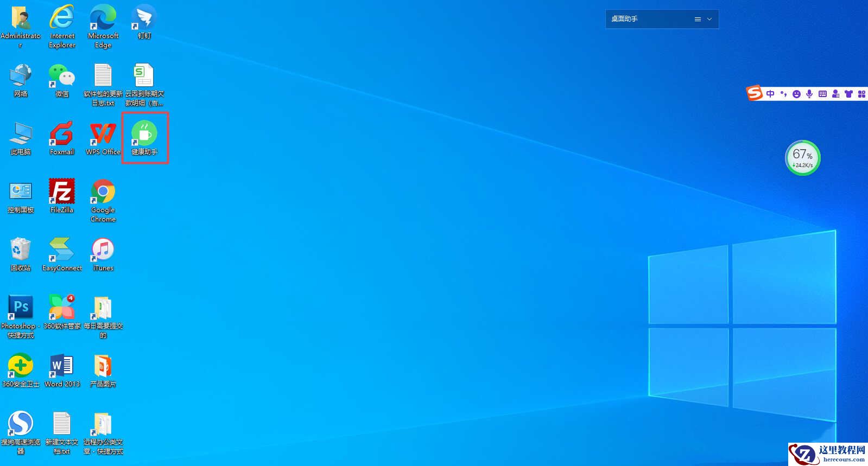This screenshot has width=868, height=466.
Task: Start Sogou voice input microphone
Action: pyautogui.click(x=809, y=94)
